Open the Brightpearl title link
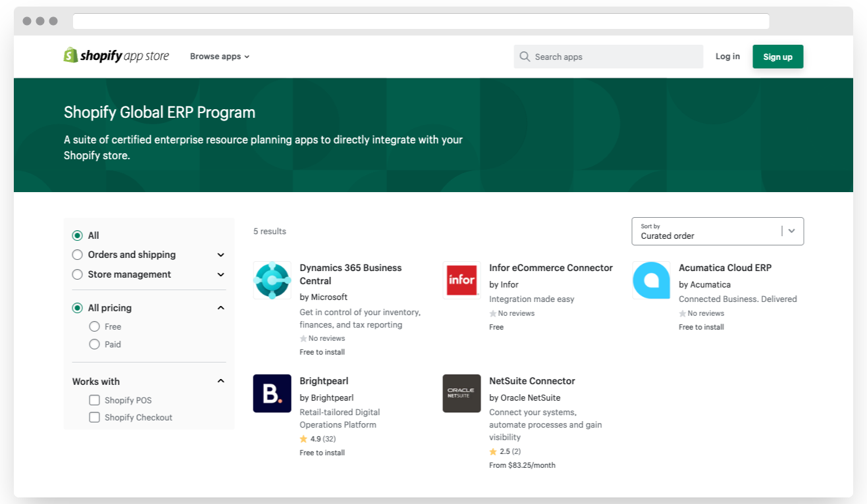Image resolution: width=867 pixels, height=504 pixels. (x=324, y=381)
